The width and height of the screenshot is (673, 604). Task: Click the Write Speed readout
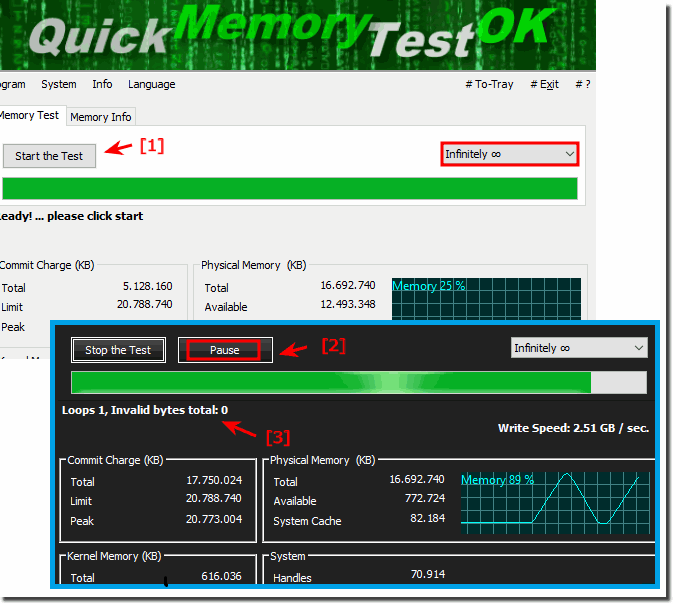[572, 428]
